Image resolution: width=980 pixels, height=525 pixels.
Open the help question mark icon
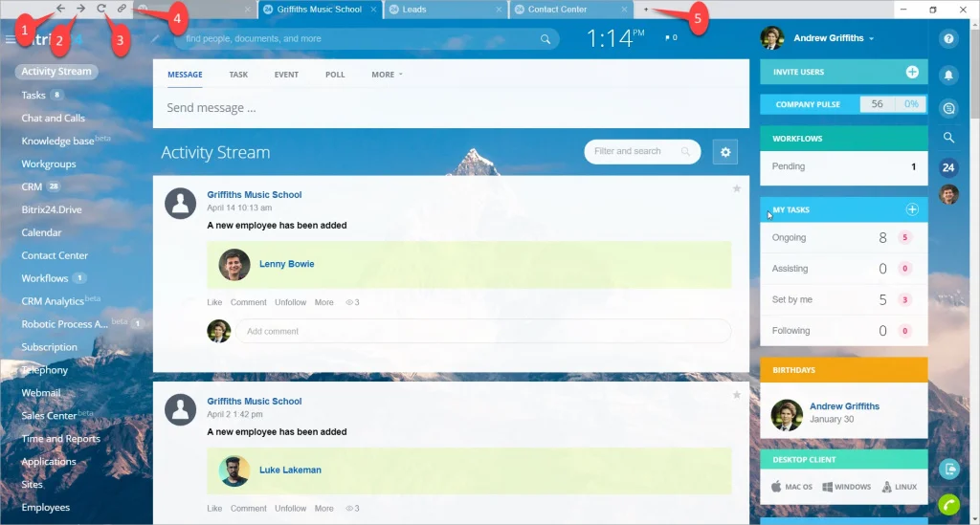(x=948, y=38)
